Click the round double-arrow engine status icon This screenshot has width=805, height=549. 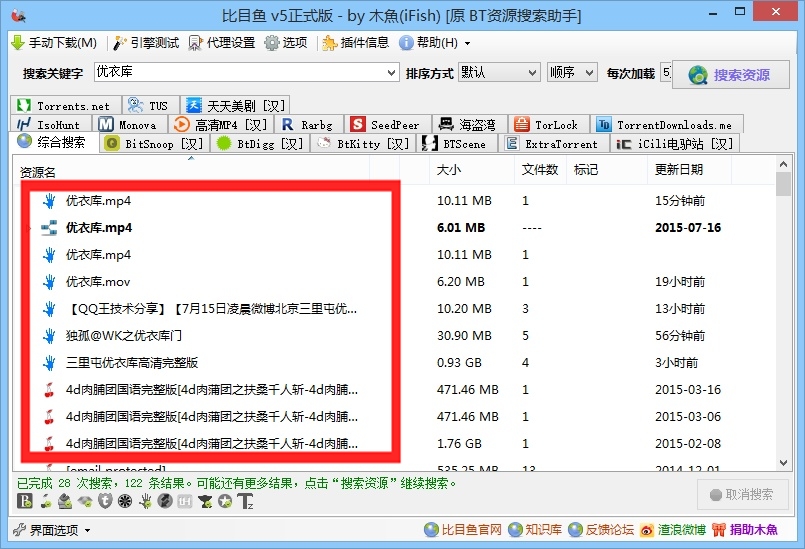tap(165, 501)
